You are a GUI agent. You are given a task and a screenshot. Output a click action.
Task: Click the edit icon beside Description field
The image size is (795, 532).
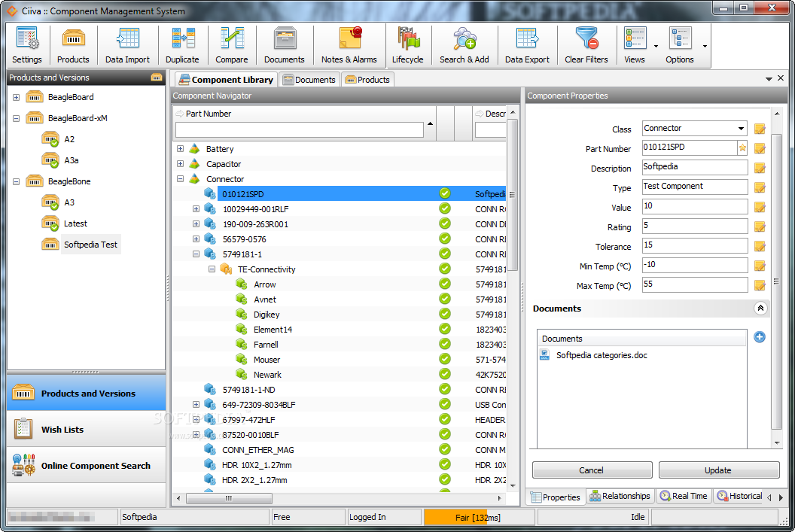[x=760, y=169]
